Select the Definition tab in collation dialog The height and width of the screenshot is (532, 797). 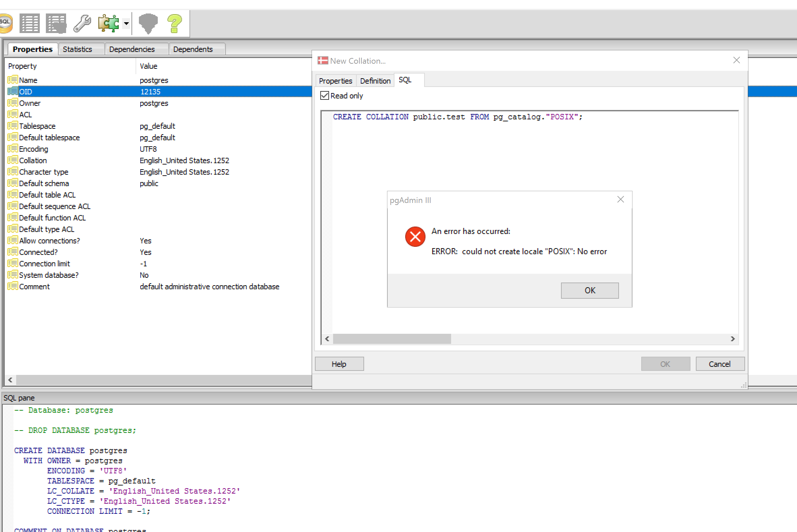click(375, 81)
